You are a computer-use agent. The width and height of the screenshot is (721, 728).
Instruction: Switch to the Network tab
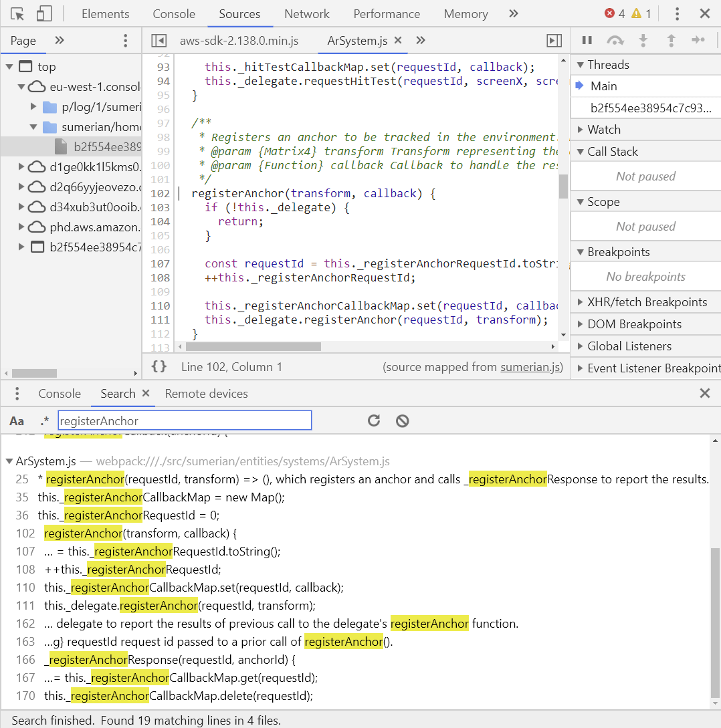[x=306, y=14]
